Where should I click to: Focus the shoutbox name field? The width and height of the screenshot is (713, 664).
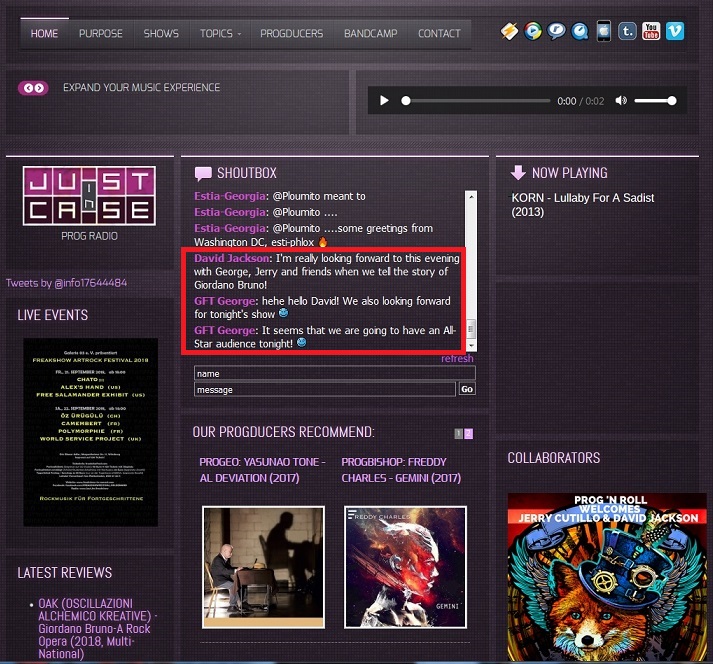[x=335, y=373]
